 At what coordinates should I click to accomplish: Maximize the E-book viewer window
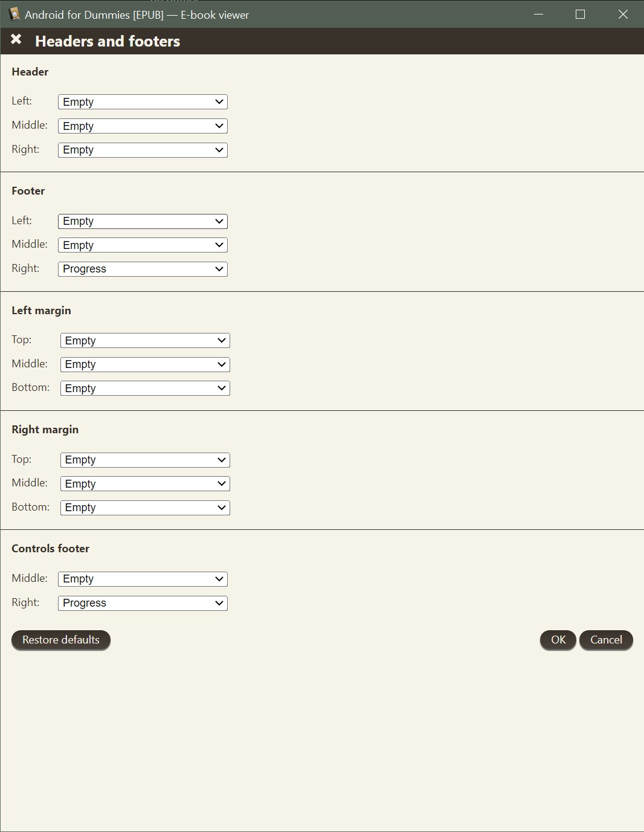[x=581, y=14]
